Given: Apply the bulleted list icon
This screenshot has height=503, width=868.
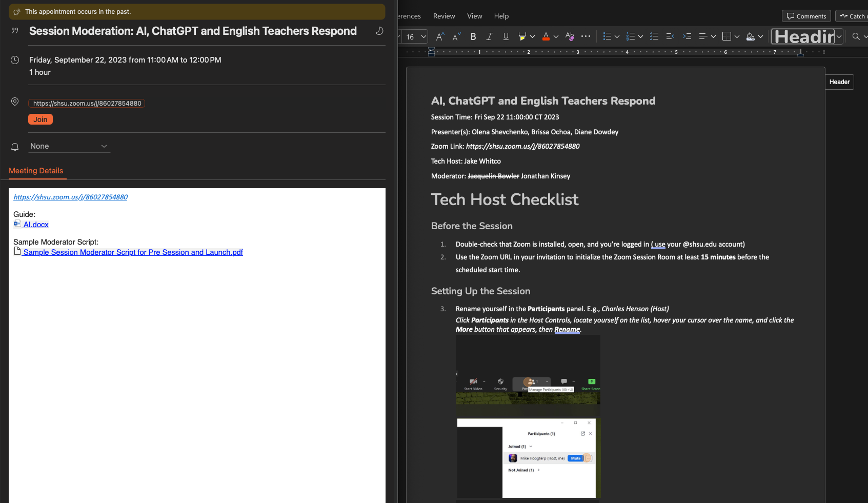Looking at the screenshot, I should (608, 36).
